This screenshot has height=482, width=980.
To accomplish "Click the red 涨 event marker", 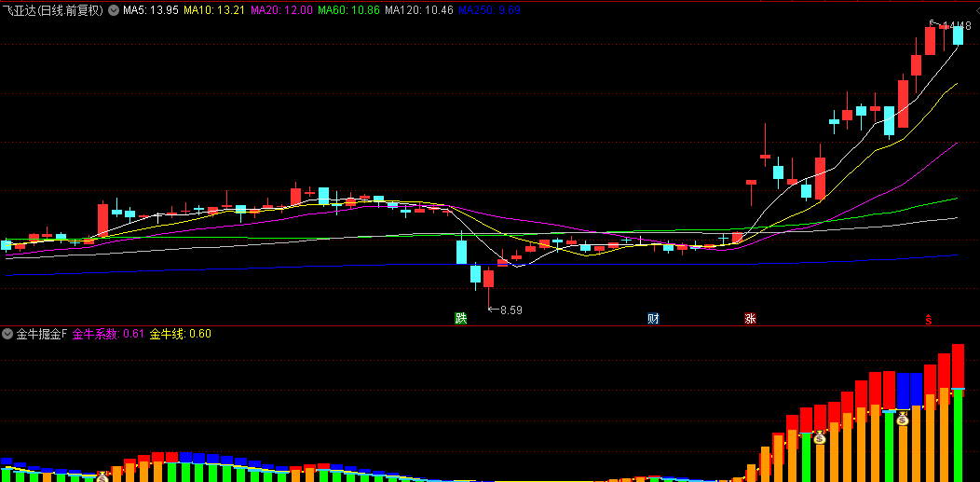I will pyautogui.click(x=750, y=319).
